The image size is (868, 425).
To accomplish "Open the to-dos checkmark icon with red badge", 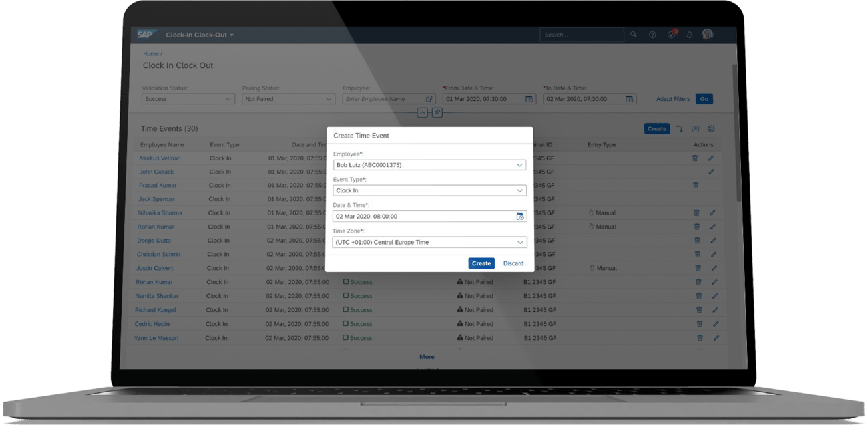I will (671, 34).
